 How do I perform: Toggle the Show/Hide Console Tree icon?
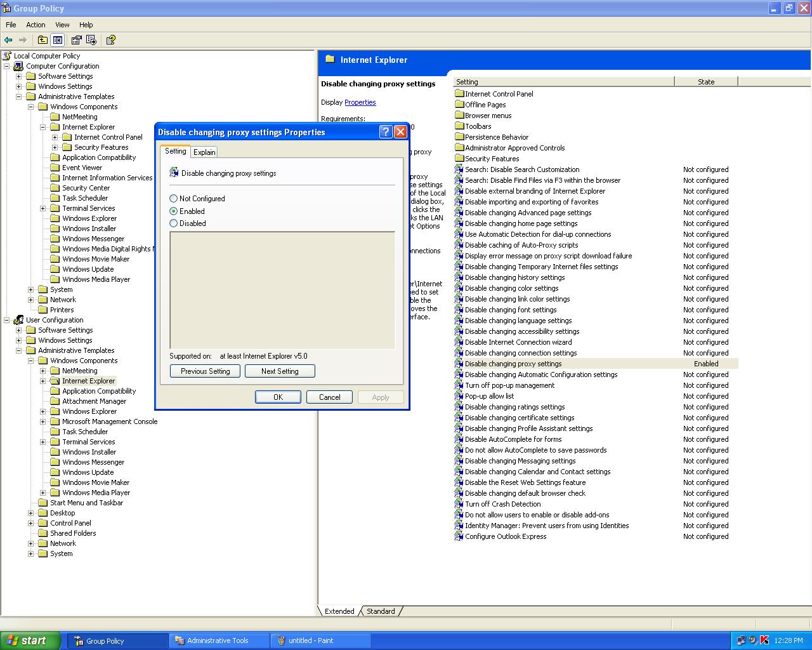point(58,40)
